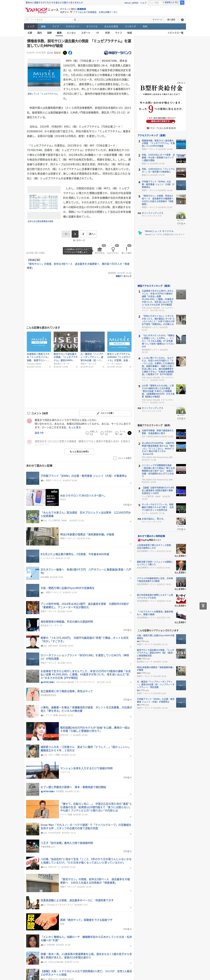Image resolution: width=210 pixels, height=980 pixels.
Task: Expand first comment with もっと見る link
Action: [x=75, y=428]
